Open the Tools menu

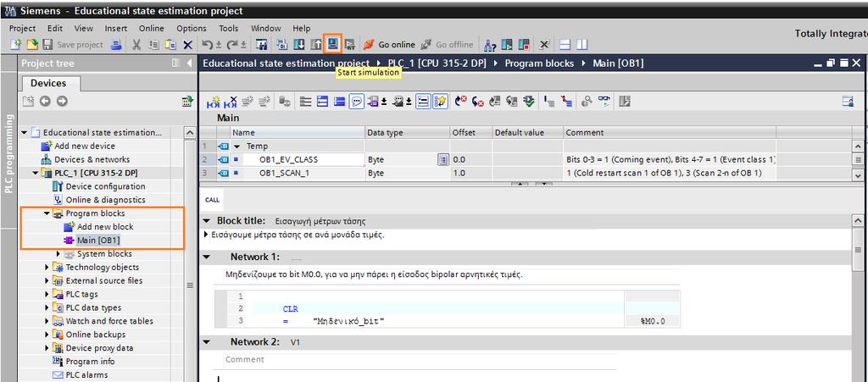[229, 28]
